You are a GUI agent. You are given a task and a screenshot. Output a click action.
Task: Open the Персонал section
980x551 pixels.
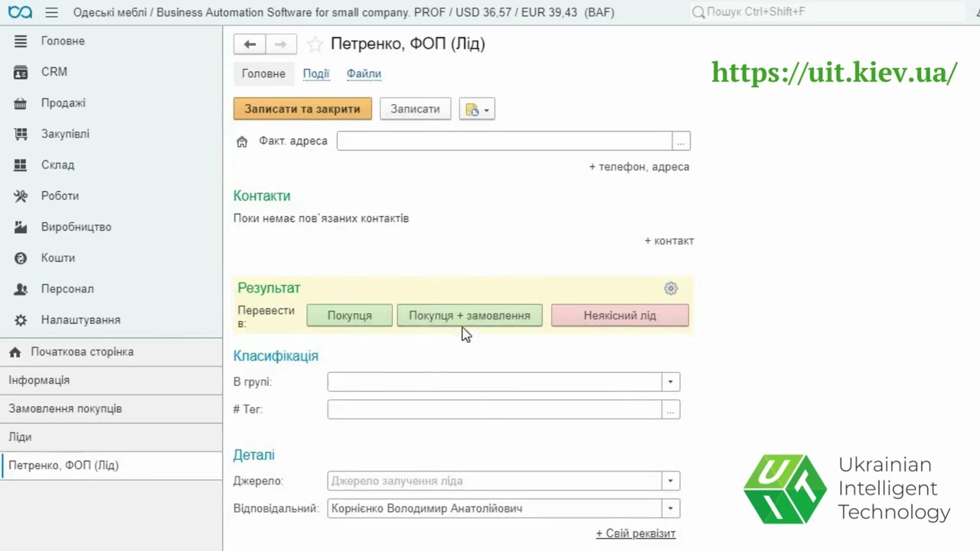tap(111, 289)
